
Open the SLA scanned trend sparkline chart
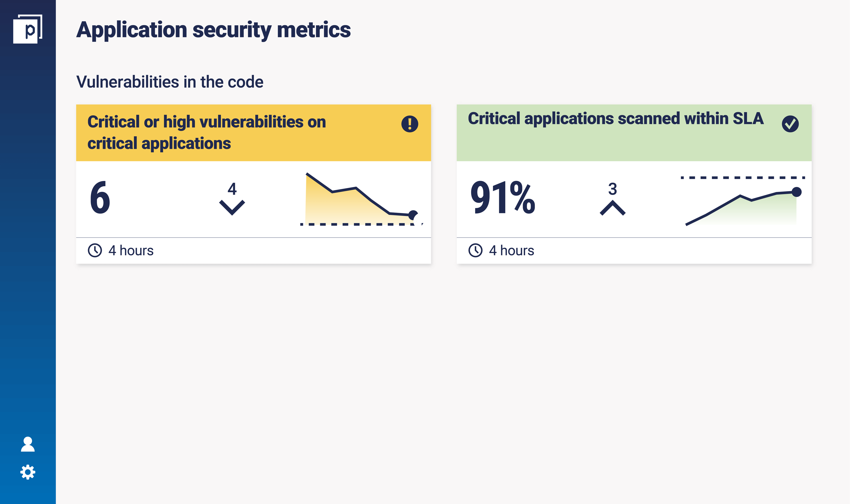pos(742,202)
